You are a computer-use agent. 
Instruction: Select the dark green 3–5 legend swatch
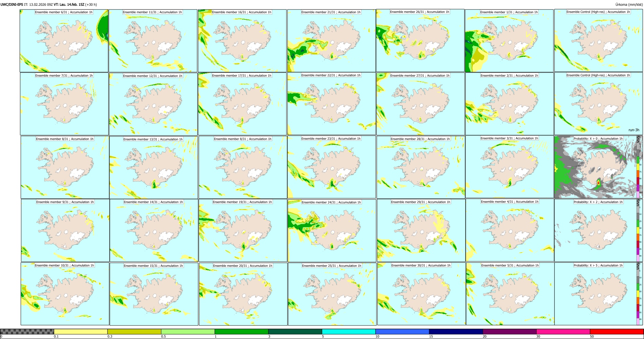(x=295, y=332)
